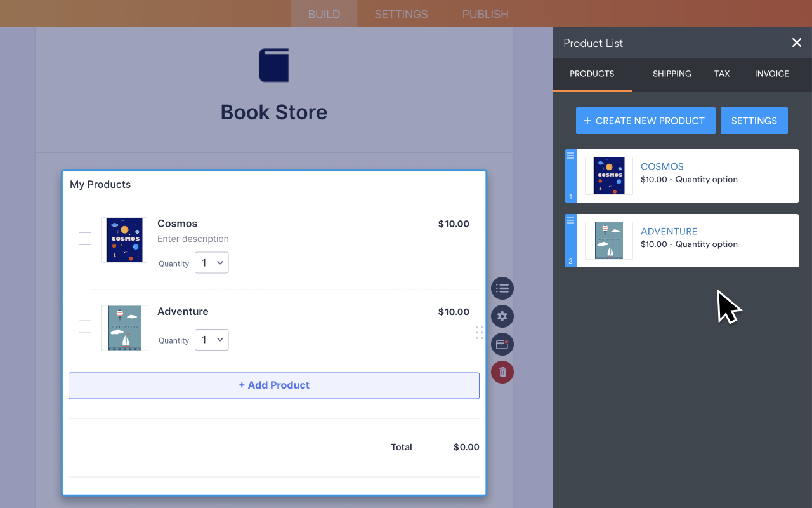Image resolution: width=812 pixels, height=508 pixels.
Task: Open the payment settings card icon
Action: (x=502, y=344)
